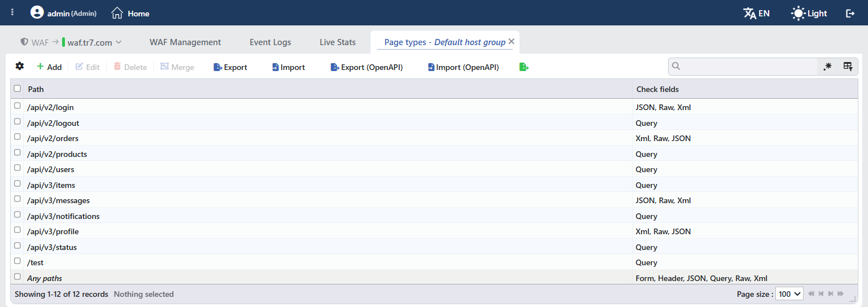The width and height of the screenshot is (868, 307).
Task: Go to the previous page arrow
Action: [821, 293]
